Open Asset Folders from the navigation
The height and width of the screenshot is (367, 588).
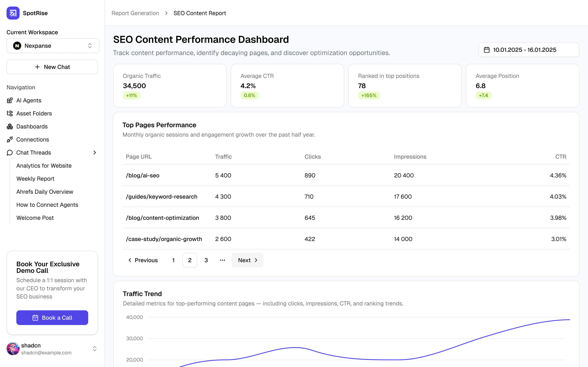[34, 113]
